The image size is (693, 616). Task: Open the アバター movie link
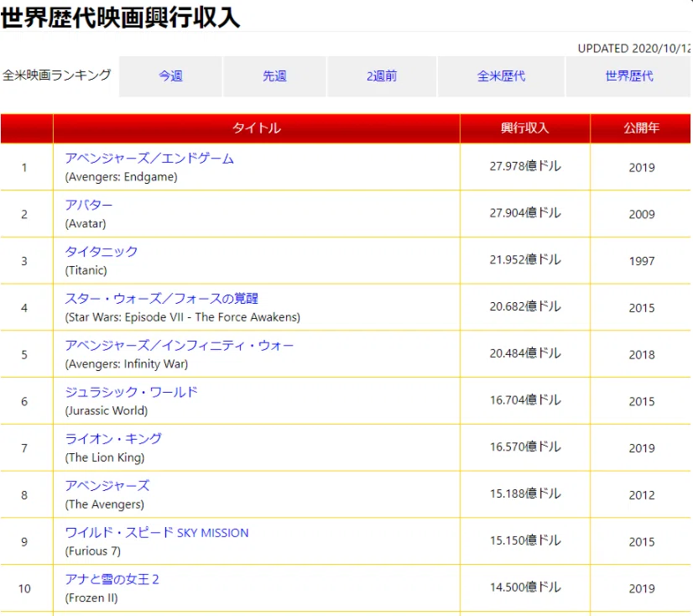point(89,205)
